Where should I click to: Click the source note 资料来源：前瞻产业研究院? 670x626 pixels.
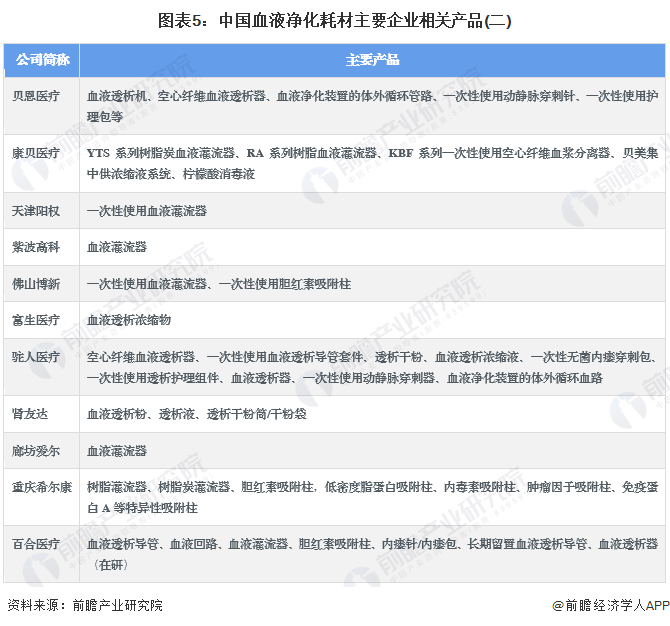pos(85,605)
